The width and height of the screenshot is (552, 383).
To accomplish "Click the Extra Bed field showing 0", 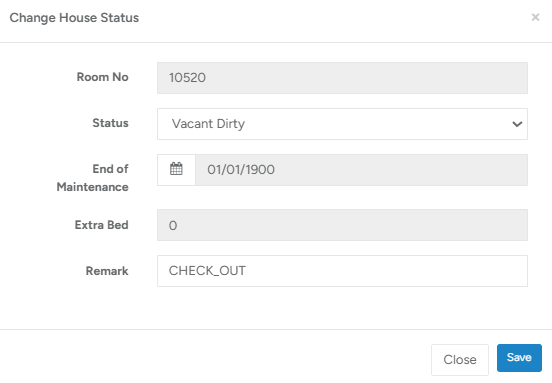I will coord(342,225).
